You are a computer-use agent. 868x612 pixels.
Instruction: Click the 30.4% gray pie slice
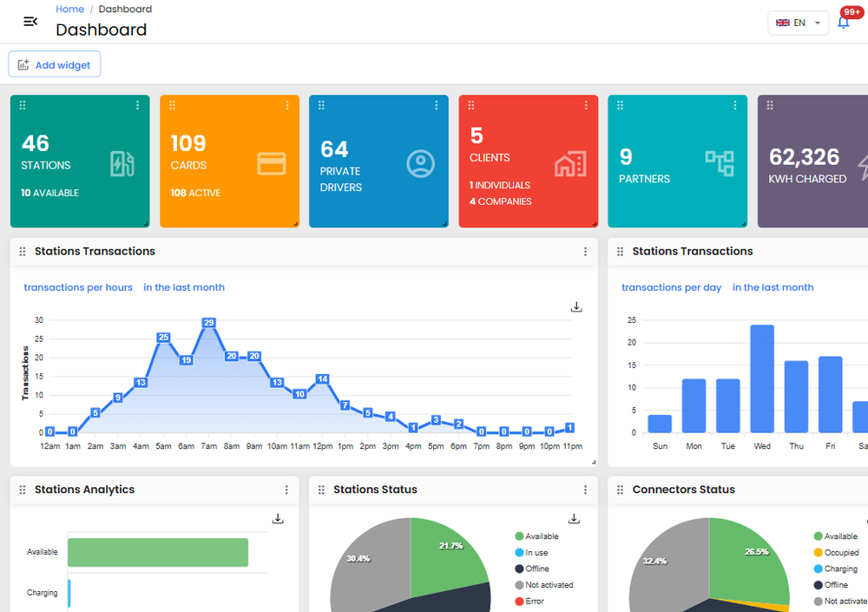[x=371, y=565]
